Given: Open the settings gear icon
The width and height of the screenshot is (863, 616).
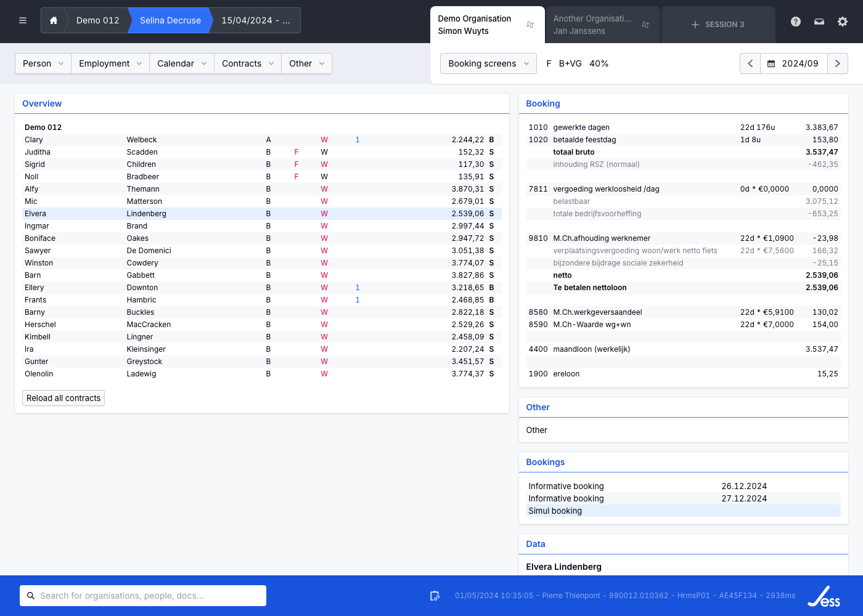Looking at the screenshot, I should (x=843, y=22).
